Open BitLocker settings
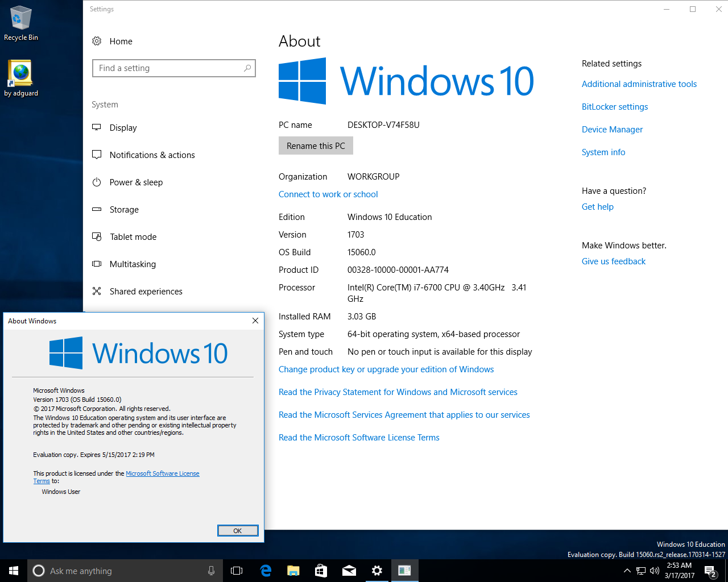728x582 pixels. pos(615,107)
